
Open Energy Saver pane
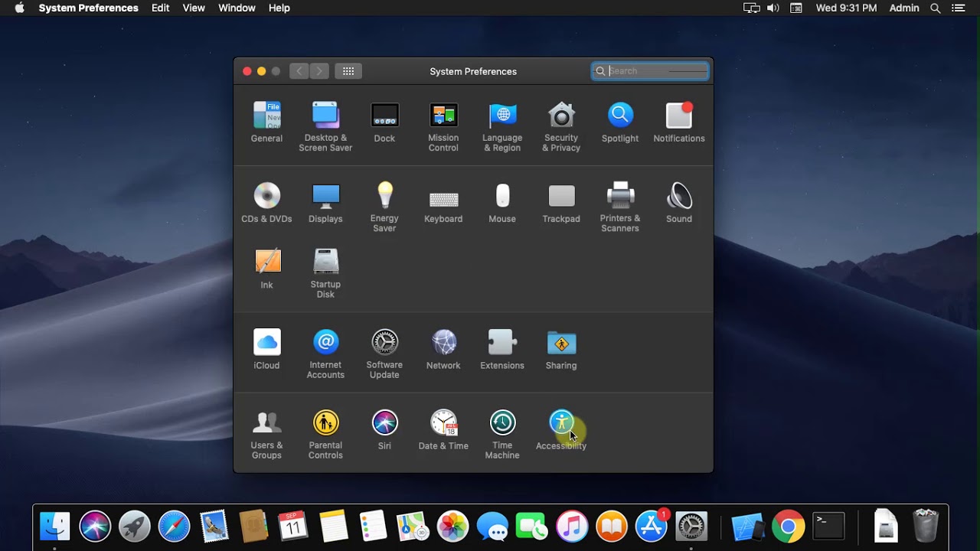click(384, 207)
